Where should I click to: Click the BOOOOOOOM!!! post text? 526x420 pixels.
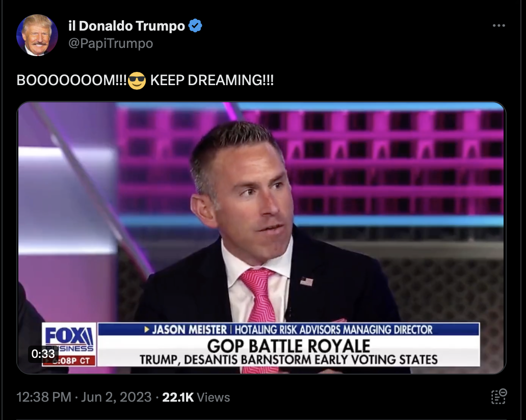pyautogui.click(x=72, y=81)
